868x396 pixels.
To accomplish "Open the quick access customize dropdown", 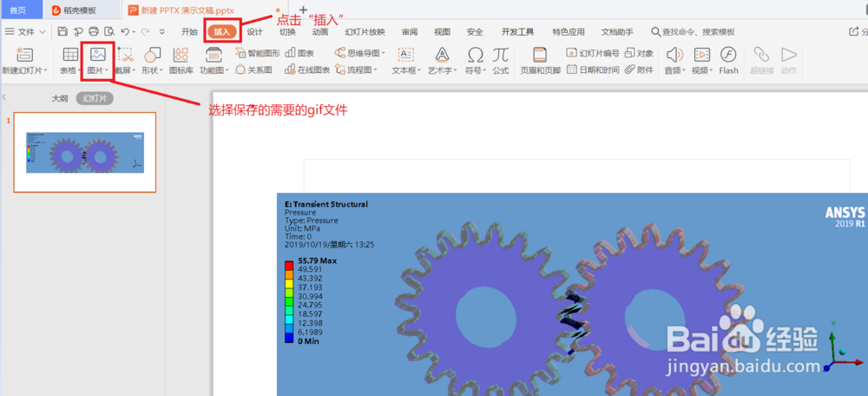I will coord(161,31).
